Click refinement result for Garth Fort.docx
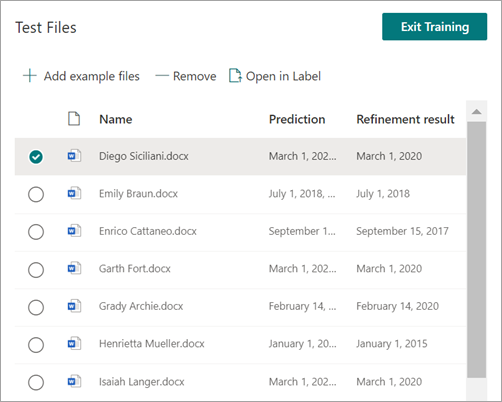 point(389,269)
